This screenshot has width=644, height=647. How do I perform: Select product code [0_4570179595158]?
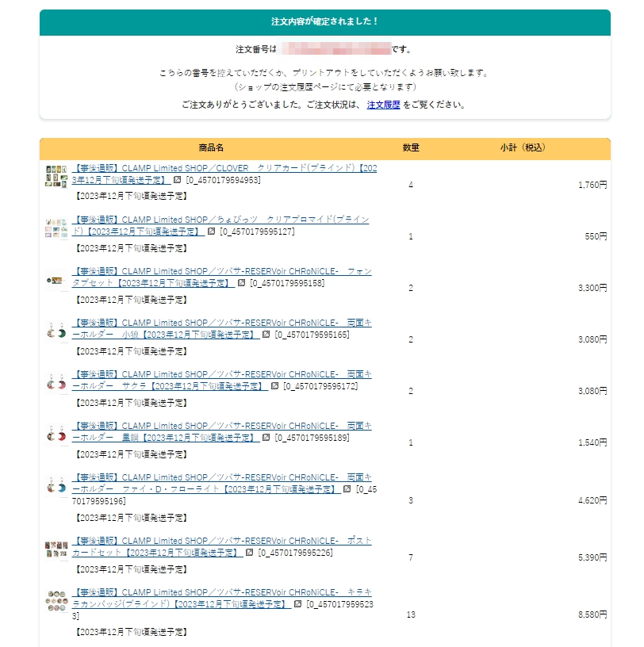pos(287,284)
